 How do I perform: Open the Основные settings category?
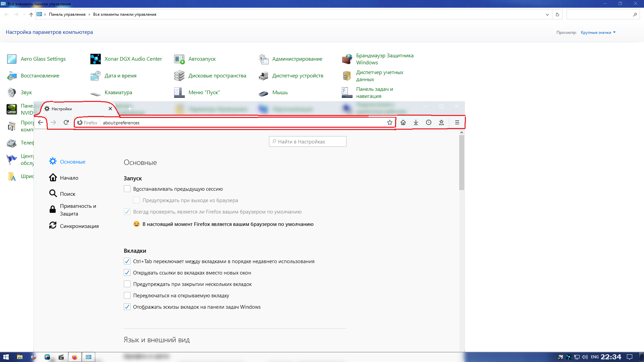click(x=67, y=162)
